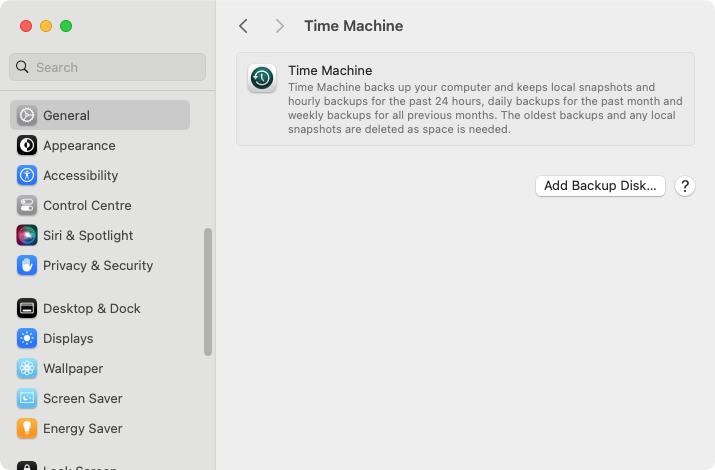Go forward with the right chevron

pos(280,26)
